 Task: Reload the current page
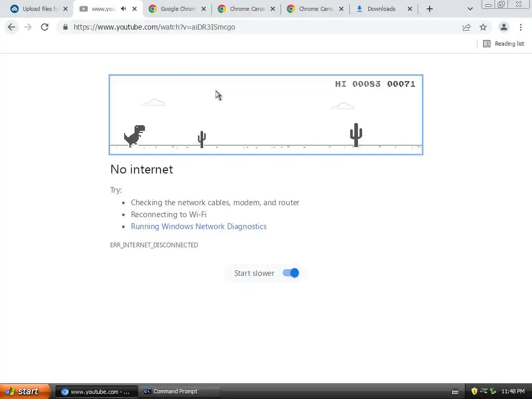point(45,27)
